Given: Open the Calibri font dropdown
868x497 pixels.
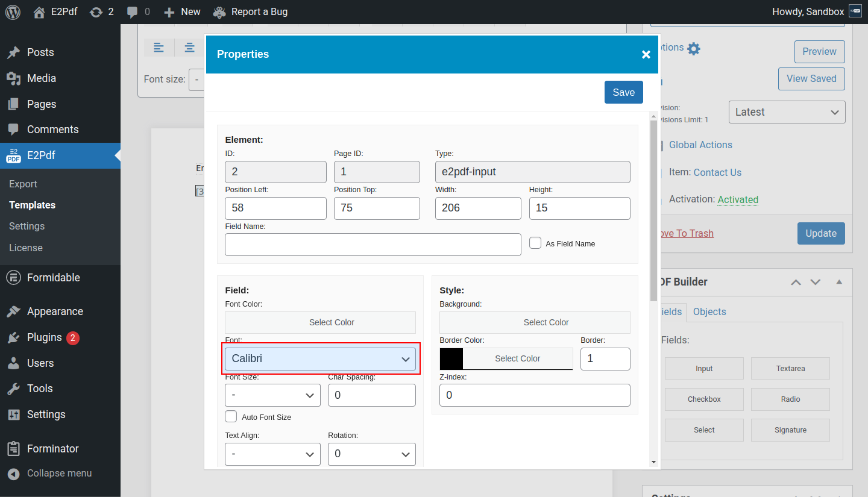Looking at the screenshot, I should tap(320, 359).
